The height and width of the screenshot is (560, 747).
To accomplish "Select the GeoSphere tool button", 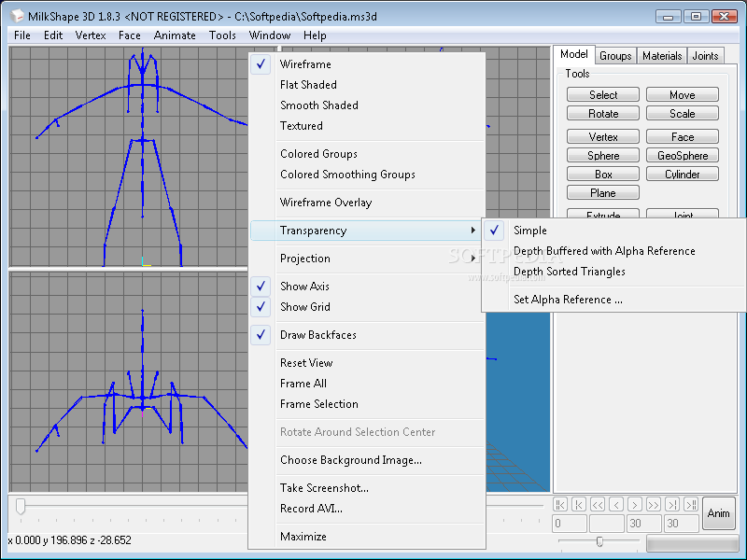I will tap(683, 155).
